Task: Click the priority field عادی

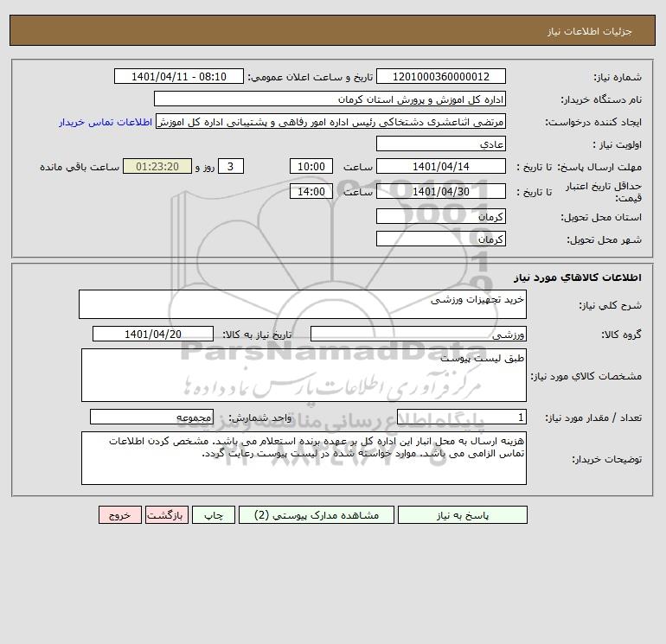Action: coord(441,143)
